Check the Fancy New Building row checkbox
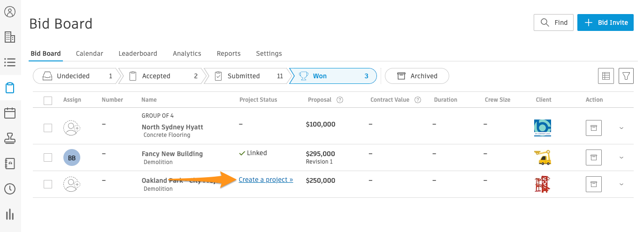Screen dimensions: 644x232 (x=48, y=157)
